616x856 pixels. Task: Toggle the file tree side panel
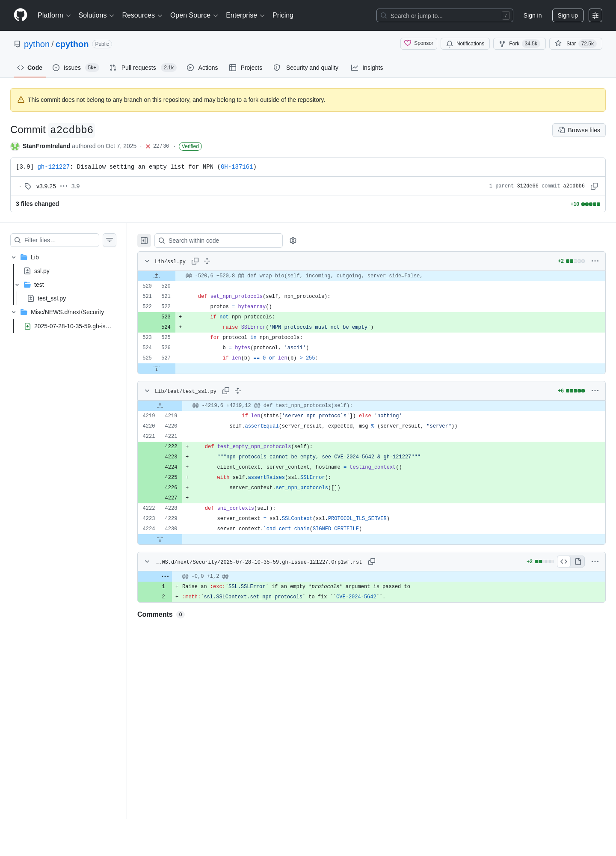(x=144, y=241)
